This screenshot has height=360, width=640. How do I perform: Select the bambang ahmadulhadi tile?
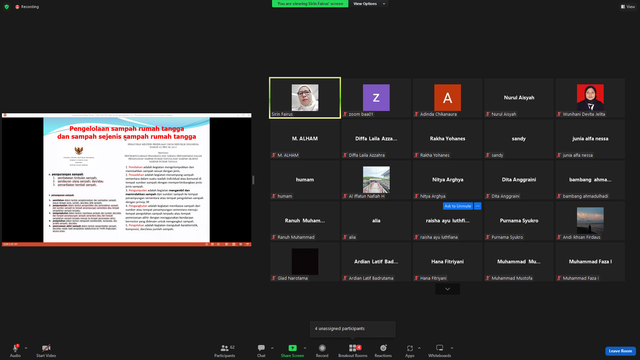pyautogui.click(x=590, y=180)
